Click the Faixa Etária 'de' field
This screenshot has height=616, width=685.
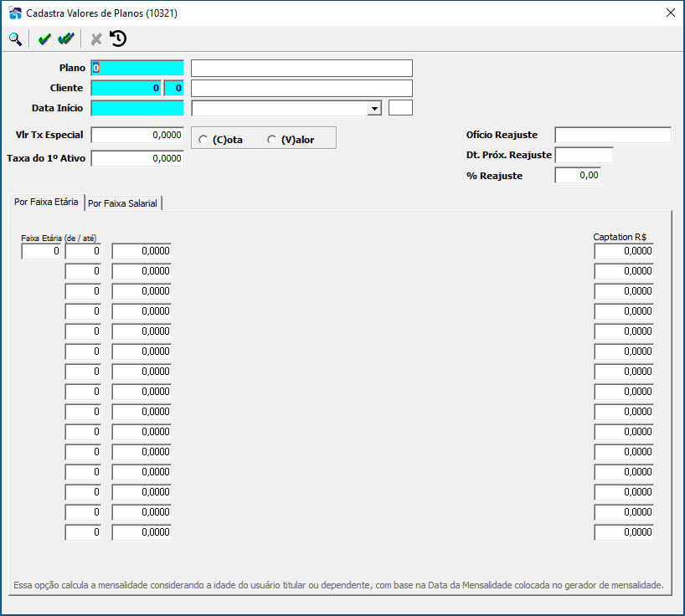coord(41,251)
